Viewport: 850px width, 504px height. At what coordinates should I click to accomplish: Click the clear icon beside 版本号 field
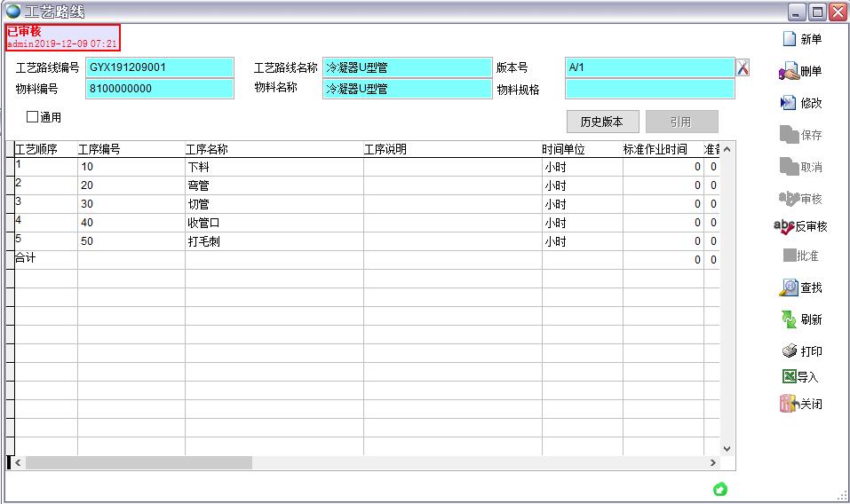pyautogui.click(x=743, y=67)
